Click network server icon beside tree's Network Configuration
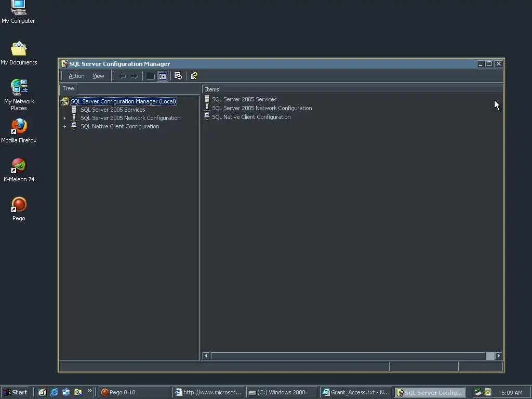 (x=74, y=118)
